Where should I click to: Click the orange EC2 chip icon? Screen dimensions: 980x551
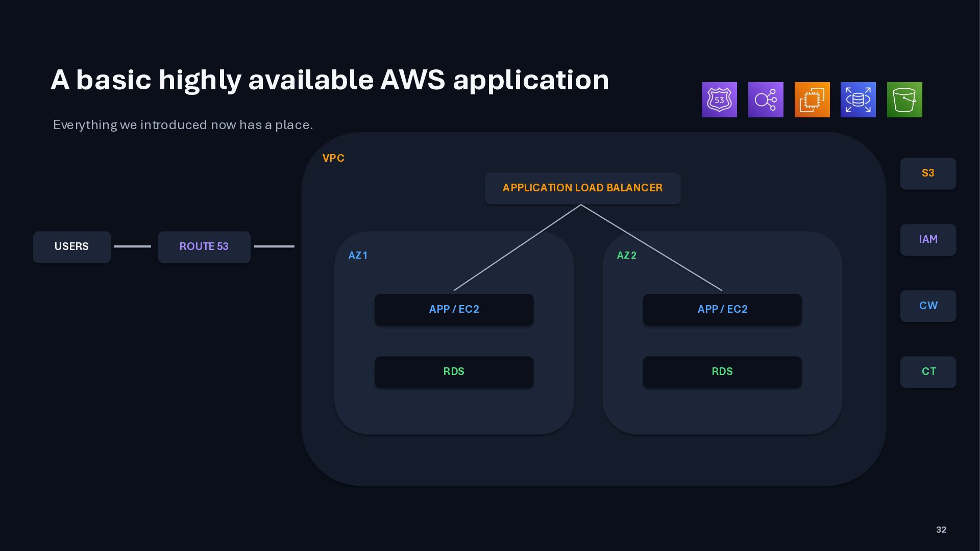[x=812, y=99]
